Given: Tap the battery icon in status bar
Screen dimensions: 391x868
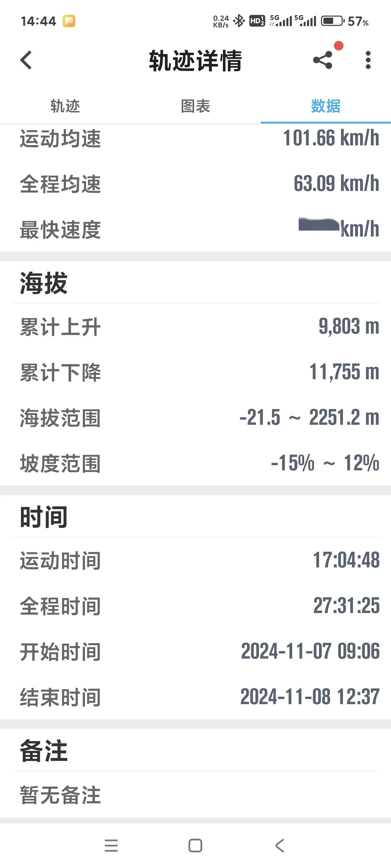Looking at the screenshot, I should pyautogui.click(x=332, y=21).
